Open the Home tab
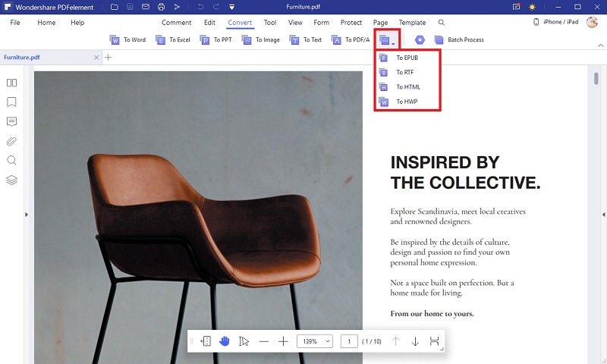 46,23
